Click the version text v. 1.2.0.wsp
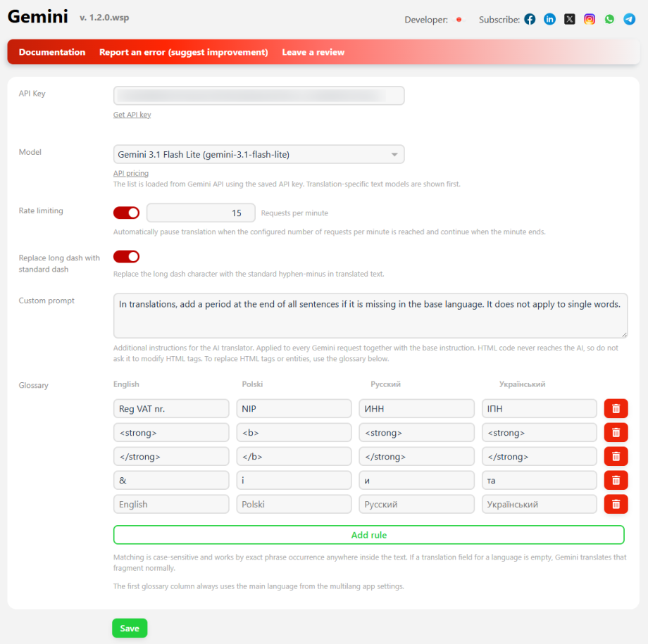648x644 pixels. click(104, 18)
